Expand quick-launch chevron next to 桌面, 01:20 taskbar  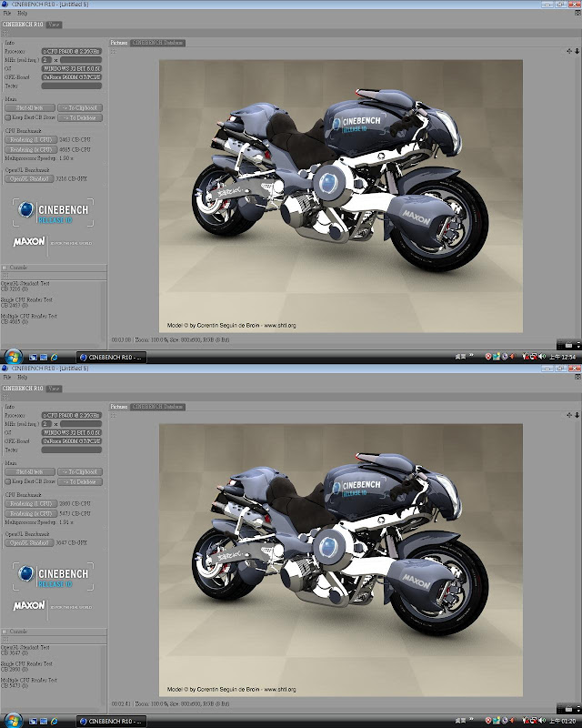[x=471, y=720]
